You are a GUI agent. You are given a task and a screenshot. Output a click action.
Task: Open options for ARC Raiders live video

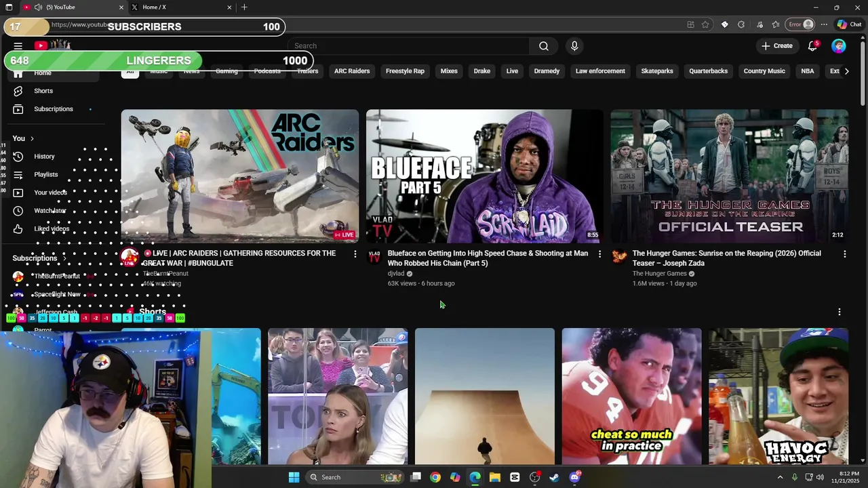355,254
